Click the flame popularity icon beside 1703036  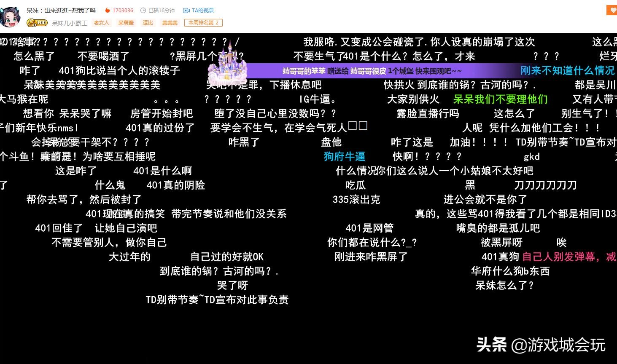pyautogui.click(x=108, y=10)
